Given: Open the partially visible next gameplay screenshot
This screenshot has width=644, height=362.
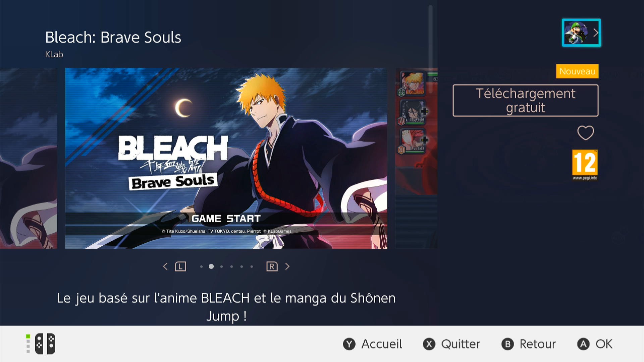Looking at the screenshot, I should coord(417,158).
